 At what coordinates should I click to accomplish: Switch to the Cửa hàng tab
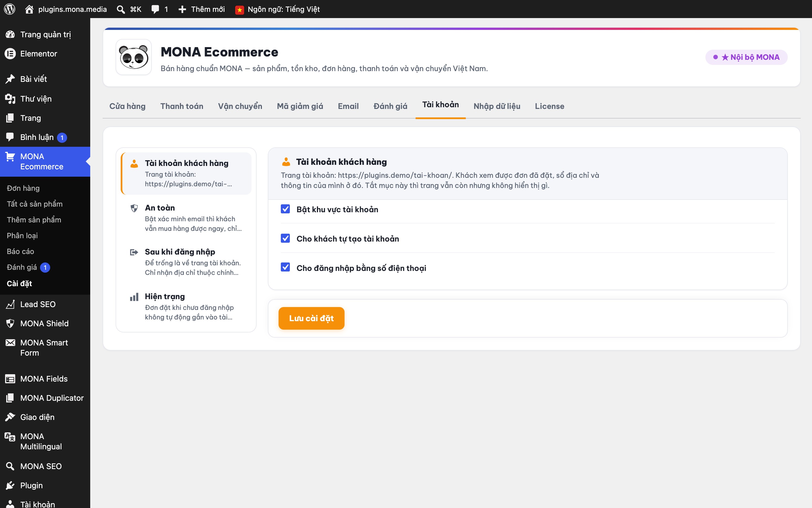(127, 106)
